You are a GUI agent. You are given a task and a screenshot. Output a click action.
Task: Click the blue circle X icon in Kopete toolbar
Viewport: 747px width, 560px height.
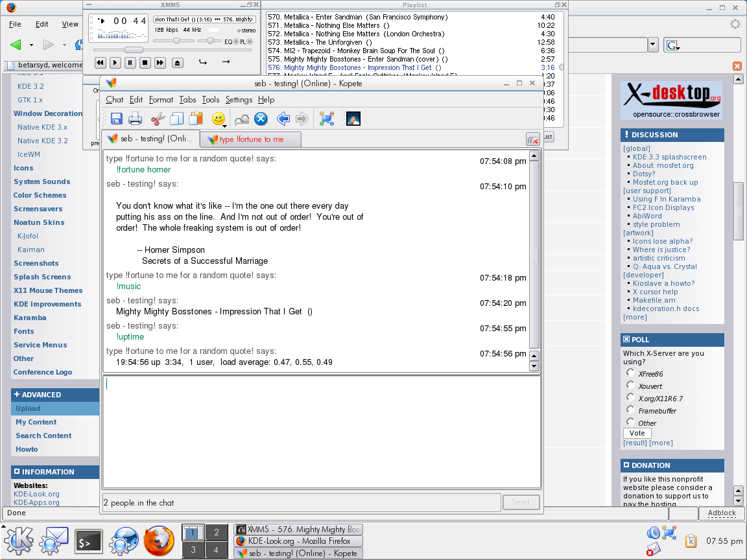click(x=261, y=119)
